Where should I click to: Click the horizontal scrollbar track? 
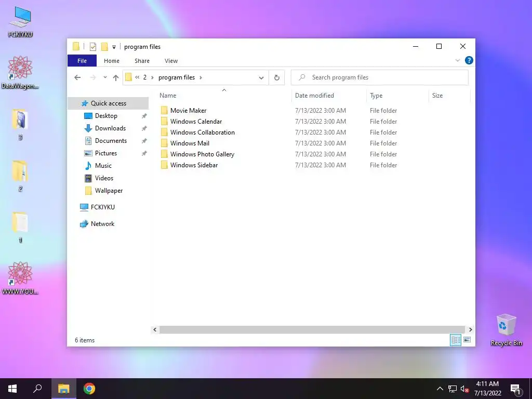(x=312, y=329)
